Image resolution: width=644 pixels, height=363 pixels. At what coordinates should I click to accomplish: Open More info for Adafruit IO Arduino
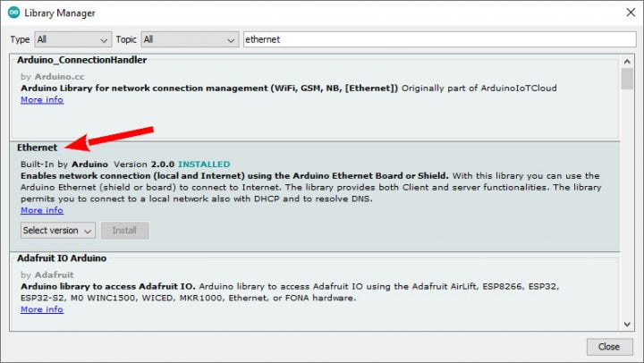(42, 309)
